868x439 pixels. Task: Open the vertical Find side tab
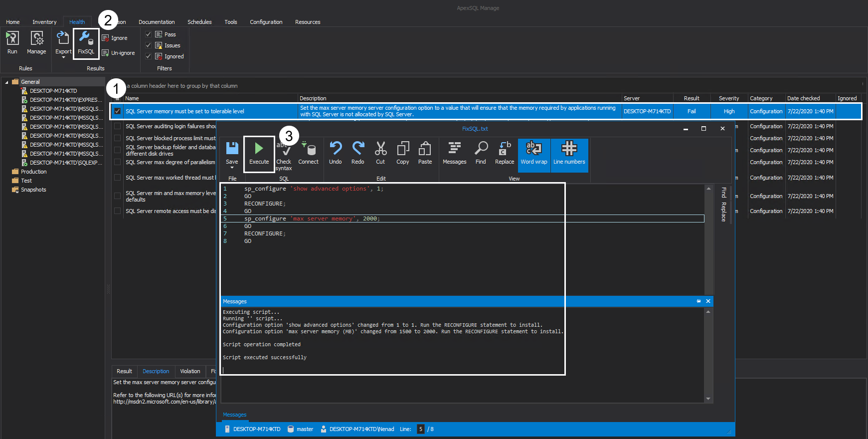pyautogui.click(x=724, y=193)
